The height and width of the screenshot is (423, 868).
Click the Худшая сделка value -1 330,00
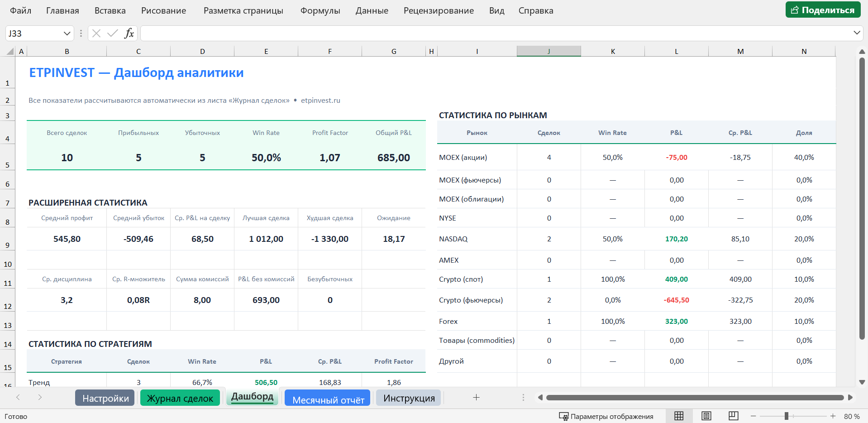330,239
